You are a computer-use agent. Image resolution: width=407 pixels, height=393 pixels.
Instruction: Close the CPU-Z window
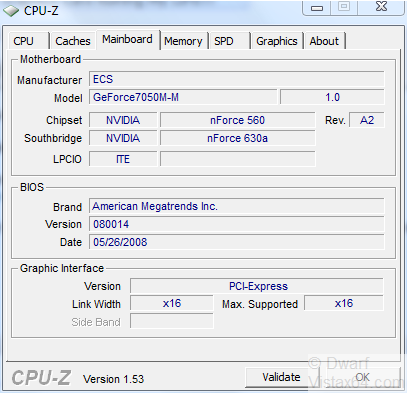[x=381, y=7]
